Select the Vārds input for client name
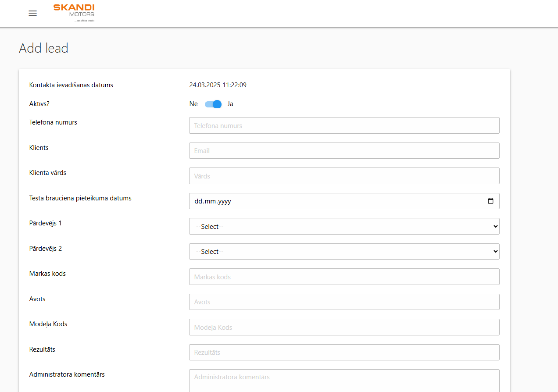 344,176
